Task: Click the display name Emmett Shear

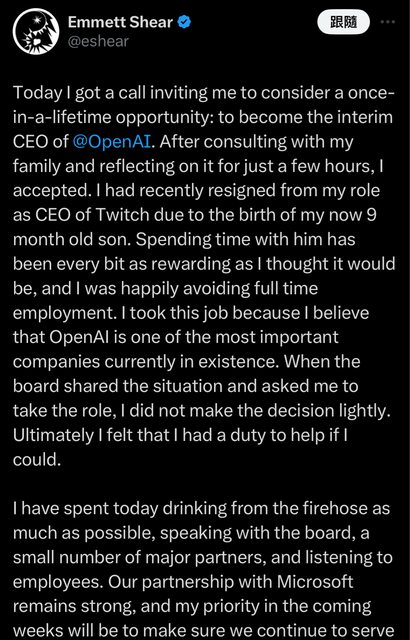Action: pos(120,22)
